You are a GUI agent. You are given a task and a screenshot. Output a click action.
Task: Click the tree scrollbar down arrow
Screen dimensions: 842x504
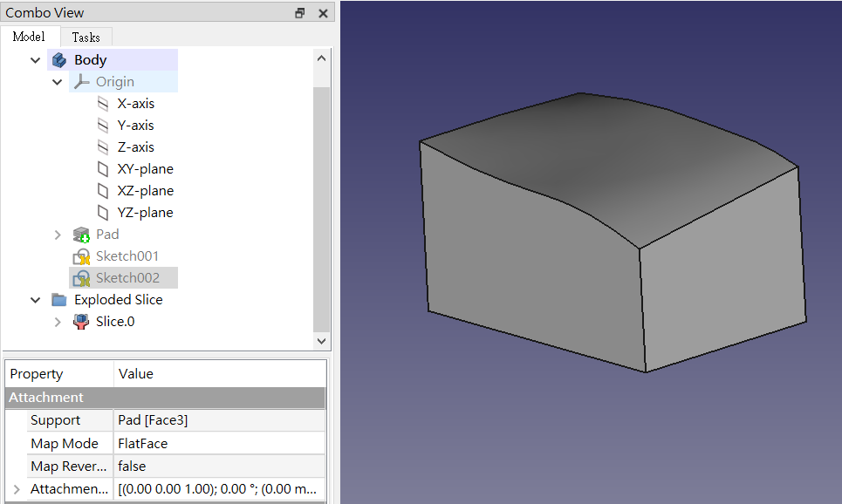point(322,341)
